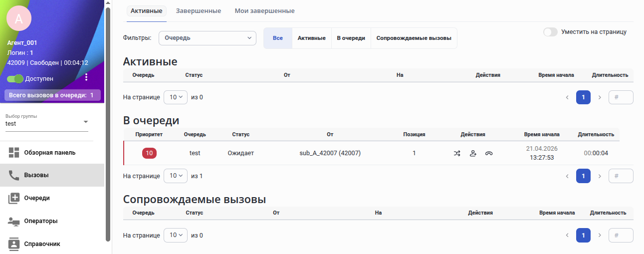Click page number input in Активные pagination

[x=621, y=97]
